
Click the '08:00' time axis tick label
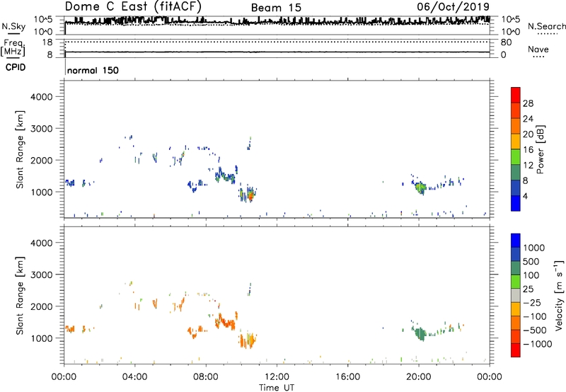[206, 377]
